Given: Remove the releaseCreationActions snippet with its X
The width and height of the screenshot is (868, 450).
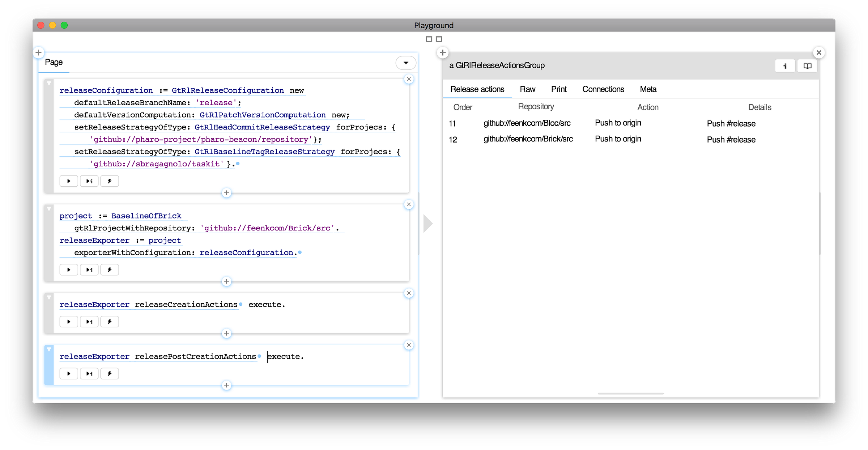Looking at the screenshot, I should click(409, 293).
